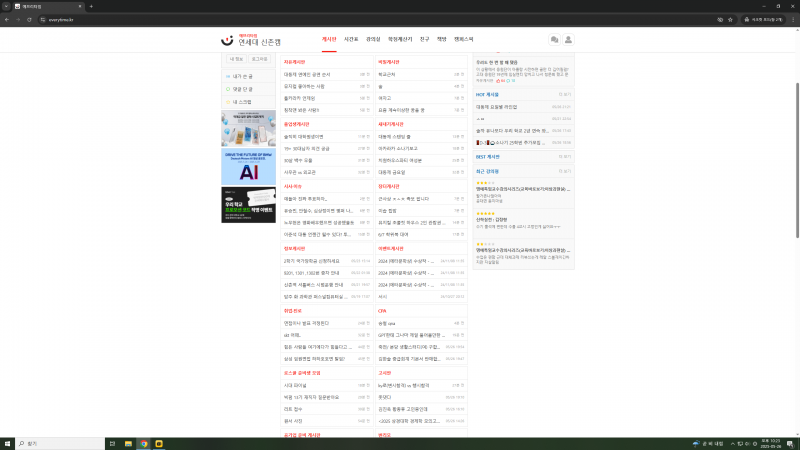The width and height of the screenshot is (800, 450).
Task: Open the 책방 bookstore tab
Action: [x=442, y=39]
